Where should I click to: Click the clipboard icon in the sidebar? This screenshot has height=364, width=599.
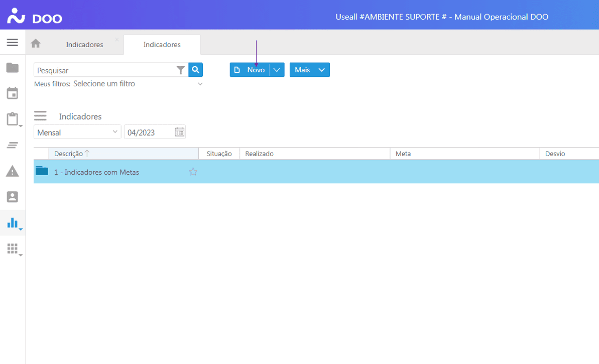(13, 119)
